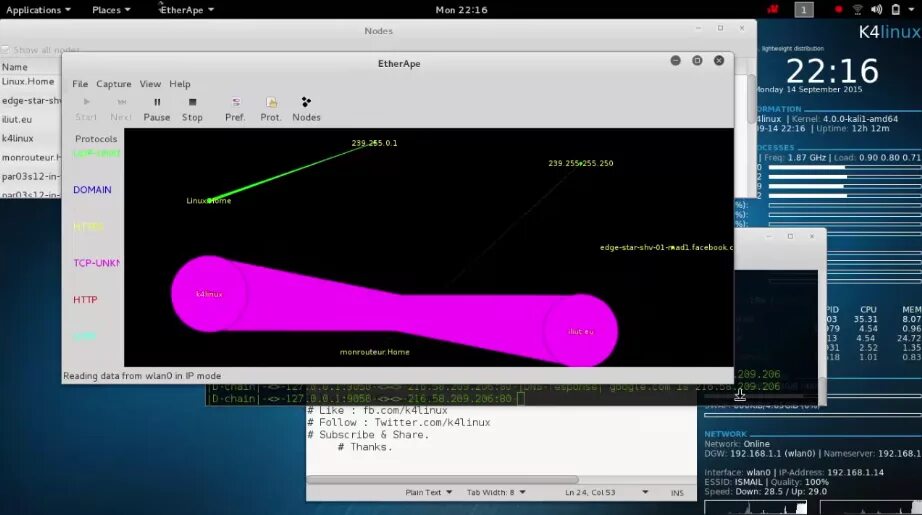
Task: Click the k4linux magenta node circle
Action: [x=209, y=294]
